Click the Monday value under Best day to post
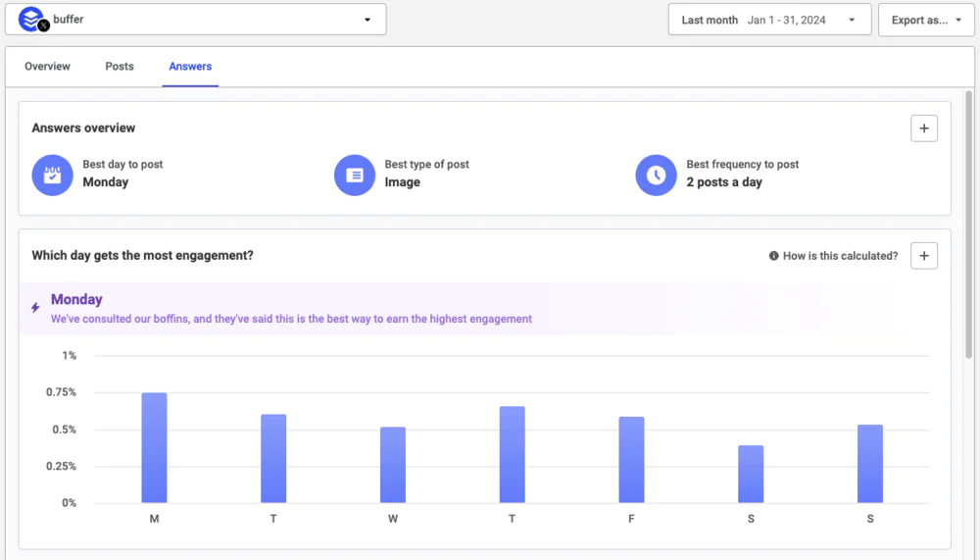 [x=106, y=182]
